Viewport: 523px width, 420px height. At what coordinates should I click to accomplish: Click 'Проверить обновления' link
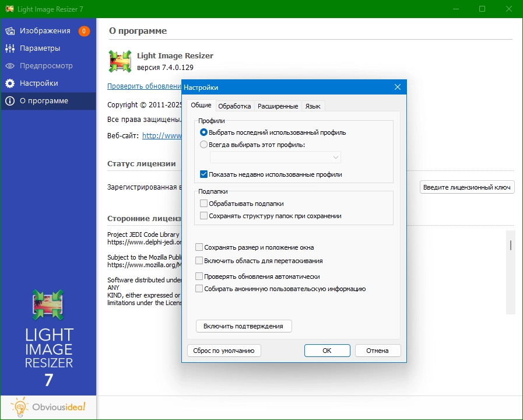[x=145, y=86]
